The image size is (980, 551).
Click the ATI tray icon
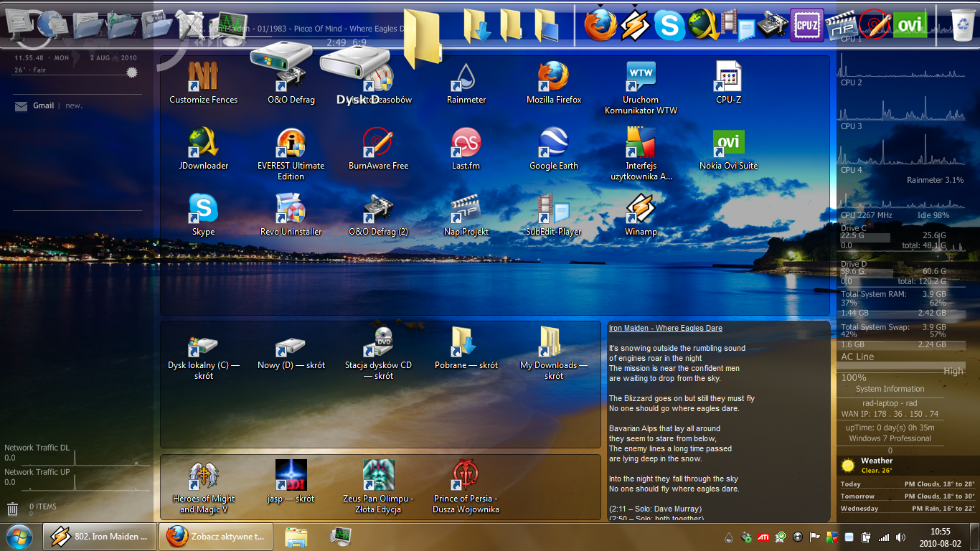point(763,537)
